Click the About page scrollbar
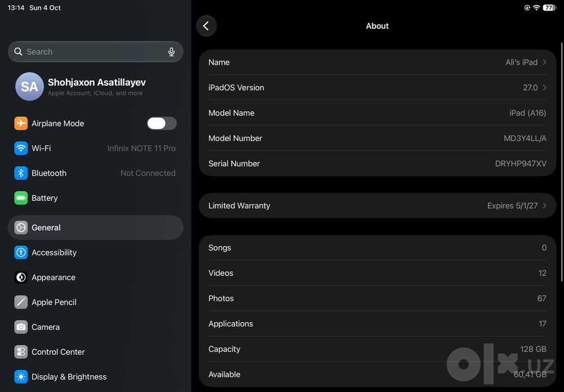This screenshot has width=564, height=392. click(x=562, y=162)
